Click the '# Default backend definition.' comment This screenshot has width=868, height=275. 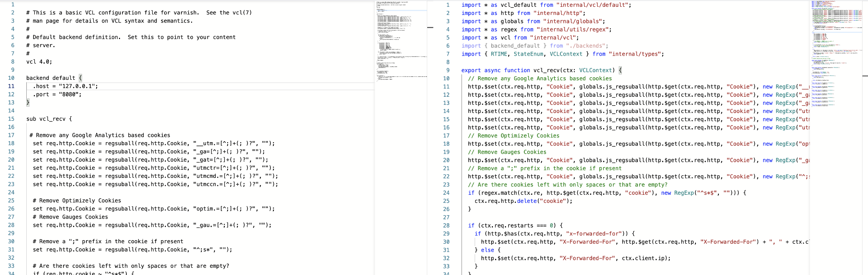[131, 37]
